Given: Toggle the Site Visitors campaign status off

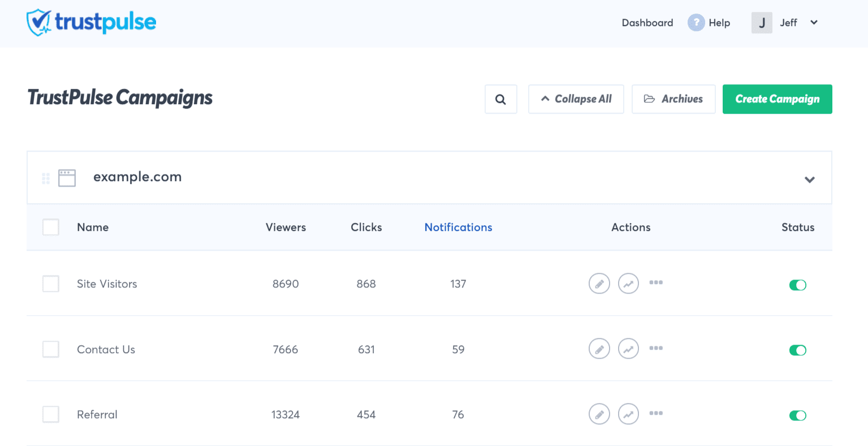Looking at the screenshot, I should click(798, 285).
